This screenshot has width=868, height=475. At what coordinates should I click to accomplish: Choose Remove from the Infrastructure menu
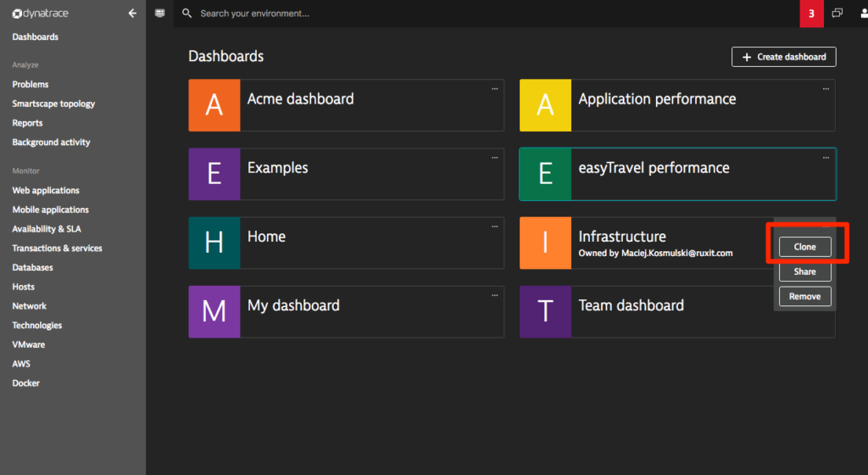click(x=805, y=296)
